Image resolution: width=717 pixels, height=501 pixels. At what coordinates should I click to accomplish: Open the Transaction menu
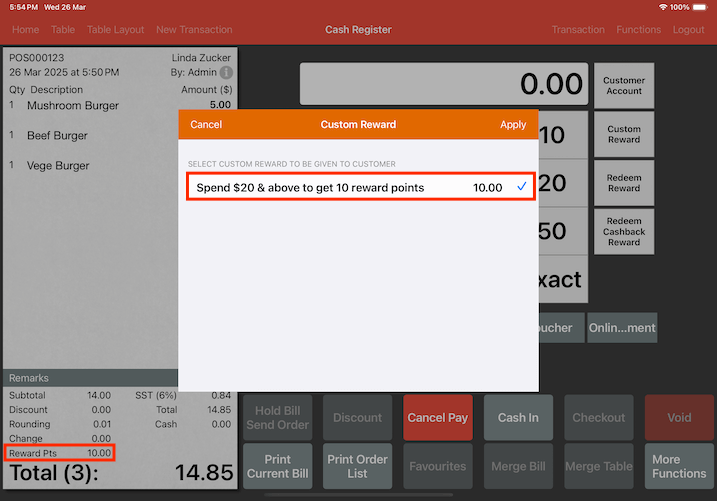tap(578, 30)
